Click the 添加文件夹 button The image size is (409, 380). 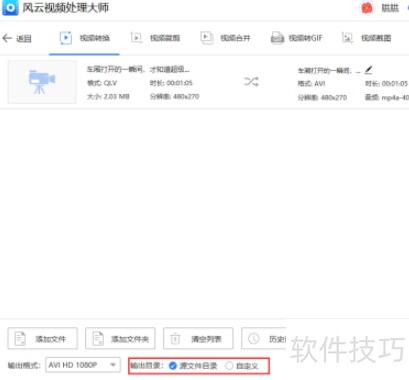click(120, 339)
